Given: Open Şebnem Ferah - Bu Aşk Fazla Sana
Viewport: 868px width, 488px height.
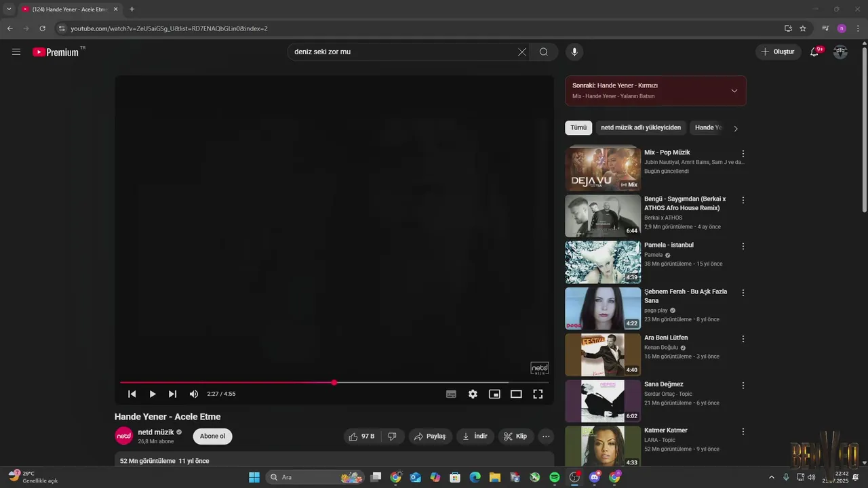Looking at the screenshot, I should tap(686, 296).
